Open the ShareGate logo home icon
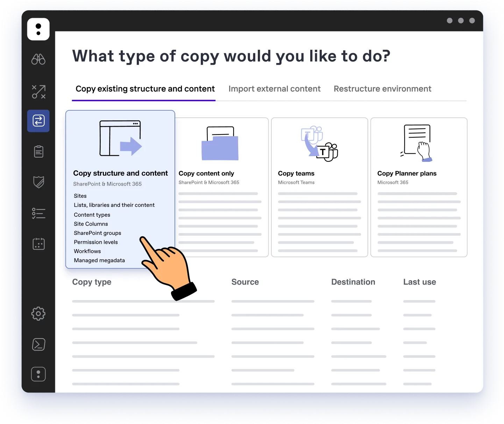The height and width of the screenshot is (424, 504). (x=38, y=29)
